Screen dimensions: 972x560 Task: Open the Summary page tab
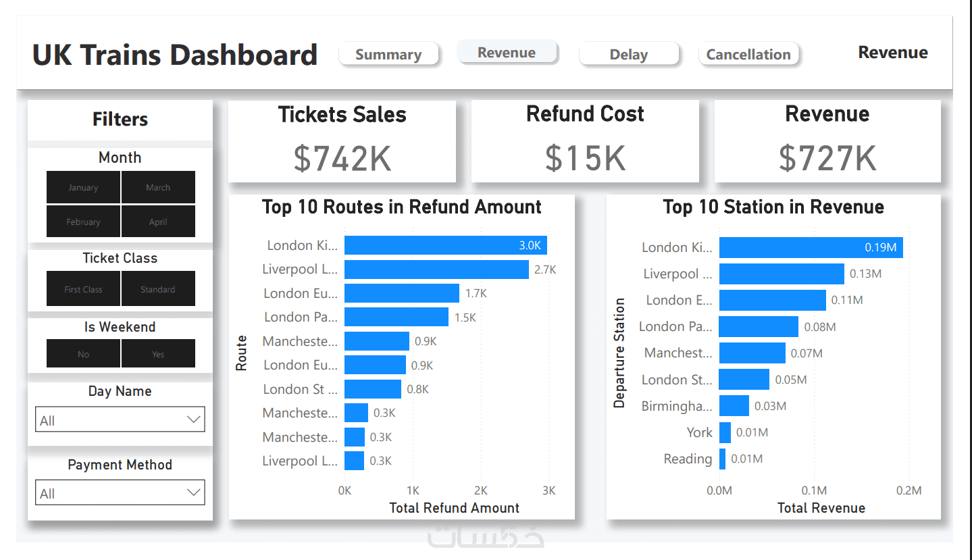pos(388,54)
